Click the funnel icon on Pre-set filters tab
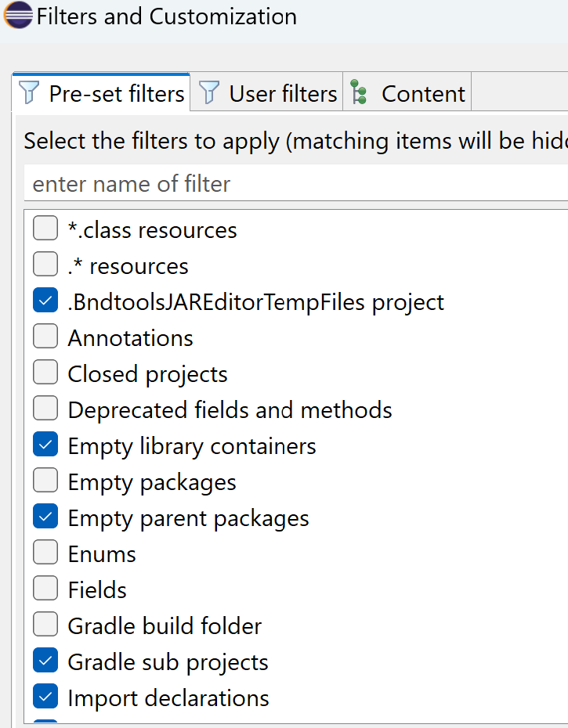The height and width of the screenshot is (728, 568). click(29, 93)
